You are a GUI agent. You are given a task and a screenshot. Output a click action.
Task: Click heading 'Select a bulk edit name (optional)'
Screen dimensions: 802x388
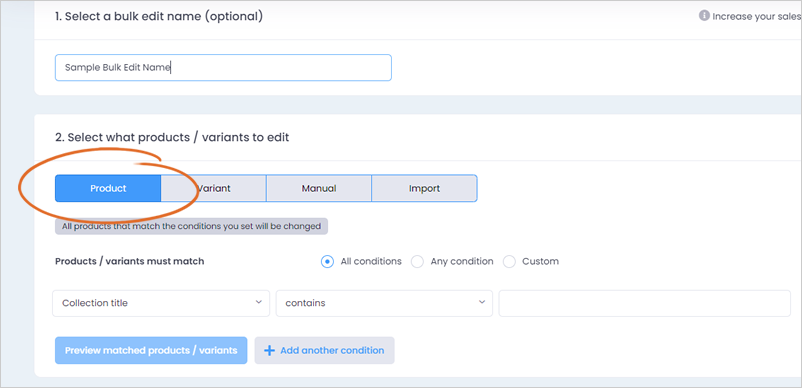point(159,16)
